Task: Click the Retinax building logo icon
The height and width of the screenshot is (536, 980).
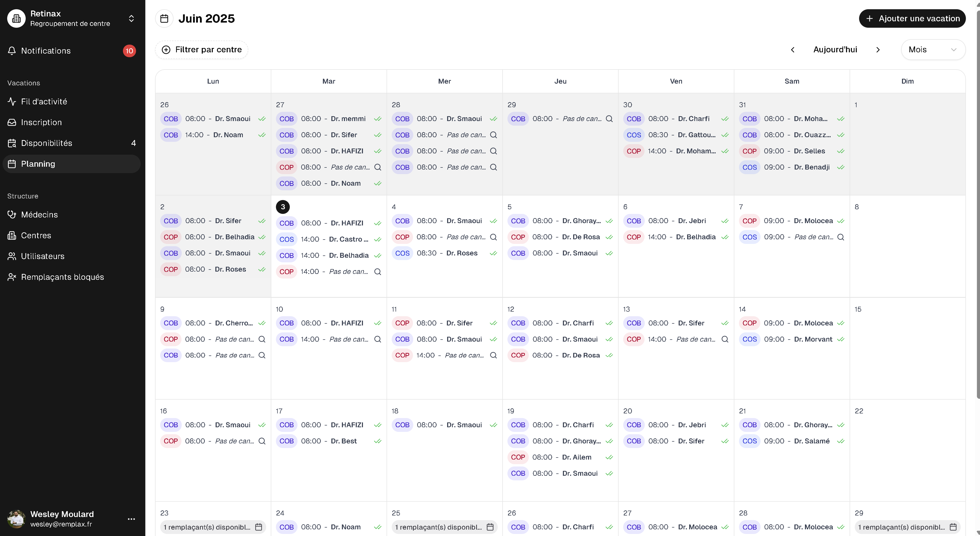Action: pyautogui.click(x=16, y=19)
